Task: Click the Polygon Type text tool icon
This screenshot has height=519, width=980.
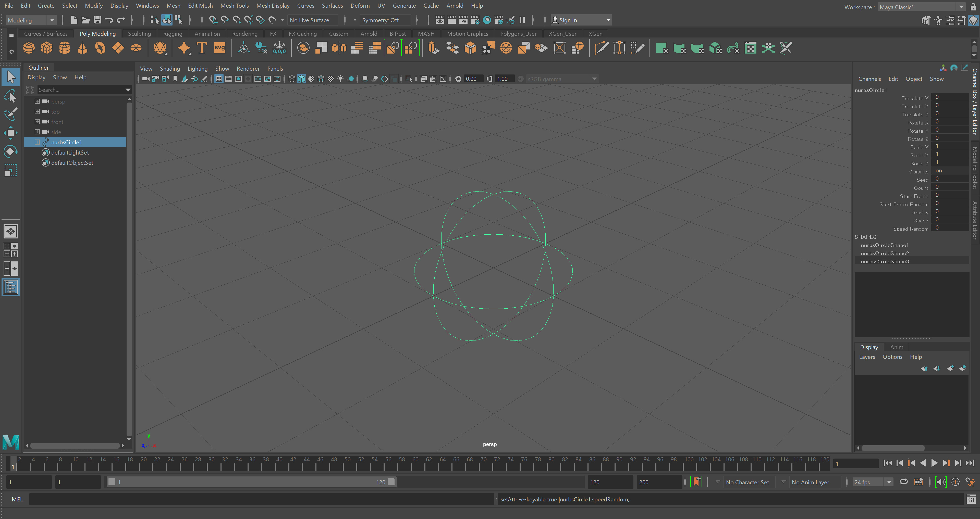Action: point(202,48)
